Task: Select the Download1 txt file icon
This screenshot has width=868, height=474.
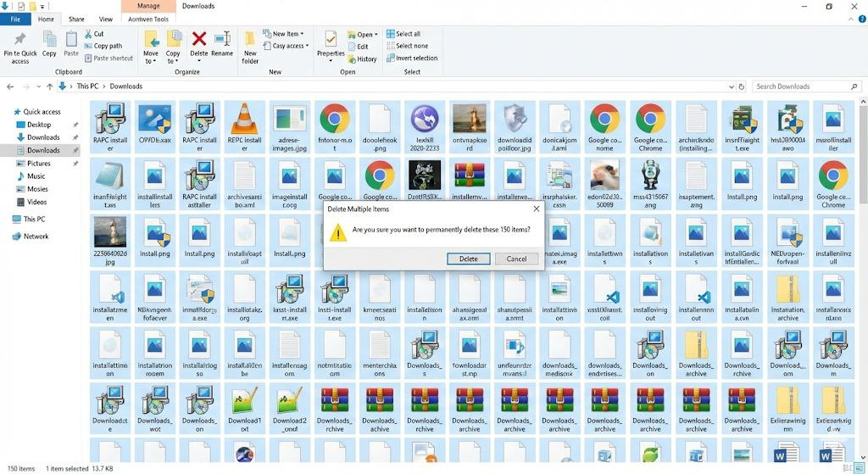Action: pos(244,408)
